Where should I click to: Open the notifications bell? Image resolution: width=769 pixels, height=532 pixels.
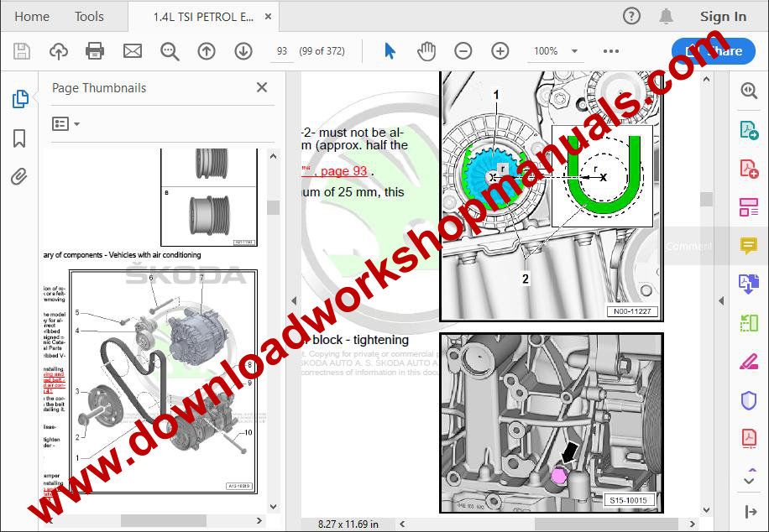click(x=666, y=17)
